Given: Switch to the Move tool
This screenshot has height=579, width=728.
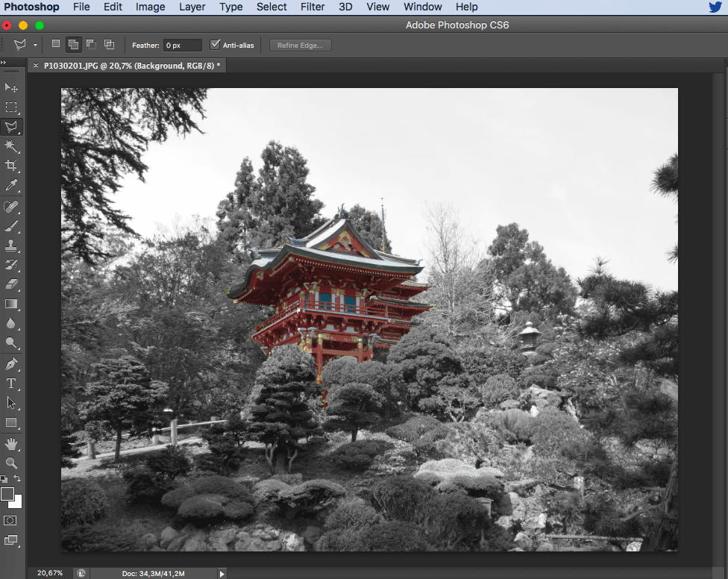Looking at the screenshot, I should [11, 88].
